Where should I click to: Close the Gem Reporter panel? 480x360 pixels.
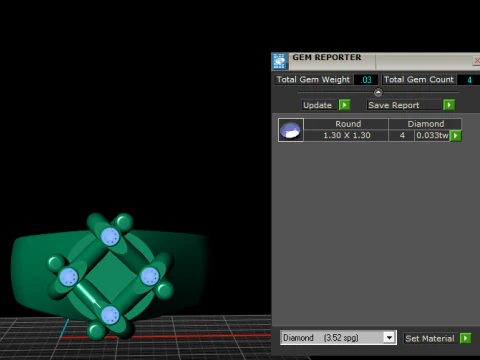click(x=477, y=61)
